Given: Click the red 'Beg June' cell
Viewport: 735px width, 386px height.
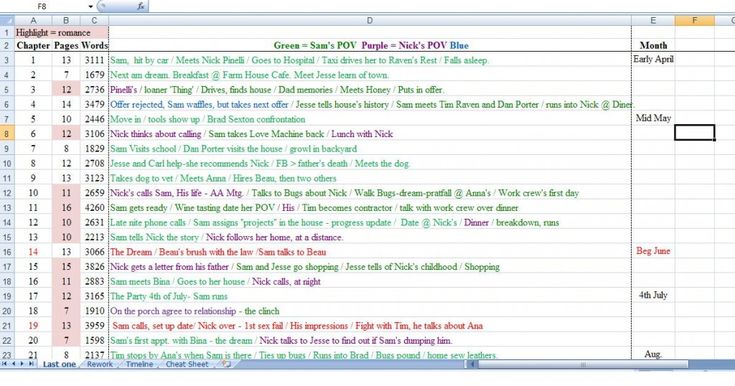Looking at the screenshot, I should [653, 251].
